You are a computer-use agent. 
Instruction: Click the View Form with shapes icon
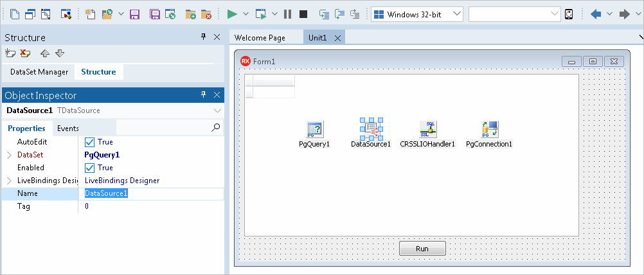pos(66,14)
